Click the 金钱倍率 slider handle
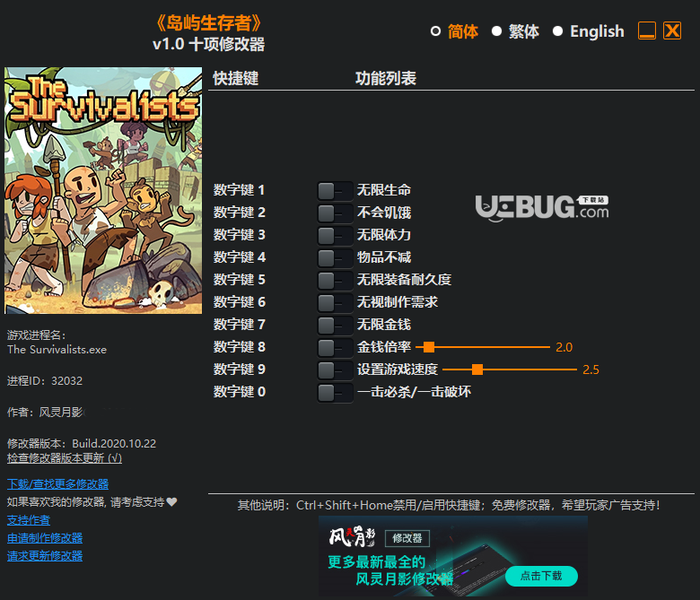Viewport: 700px width, 600px height. pyautogui.click(x=429, y=347)
